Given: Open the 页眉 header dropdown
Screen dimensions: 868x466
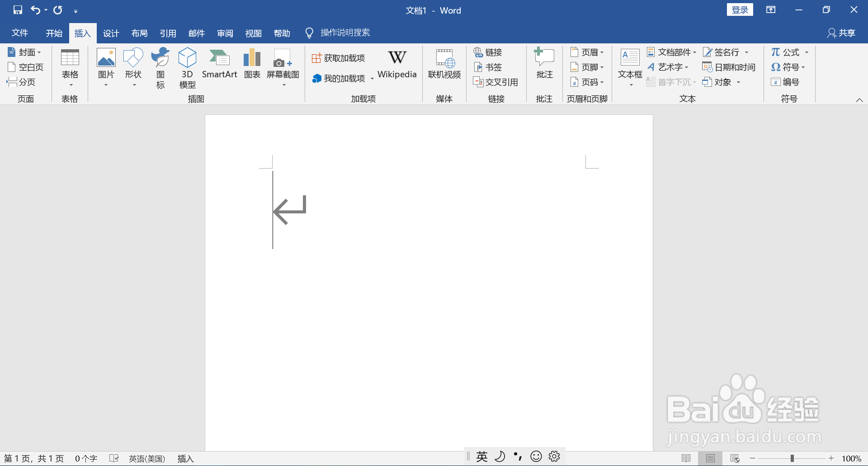Looking at the screenshot, I should [x=587, y=52].
